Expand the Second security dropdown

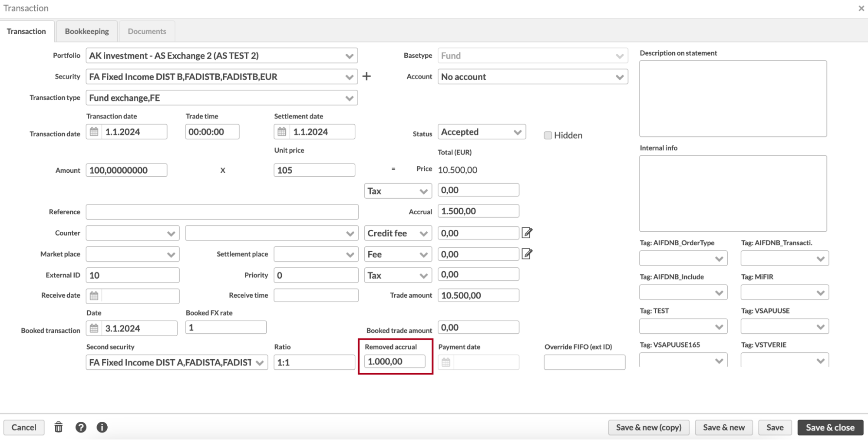[x=177, y=362]
